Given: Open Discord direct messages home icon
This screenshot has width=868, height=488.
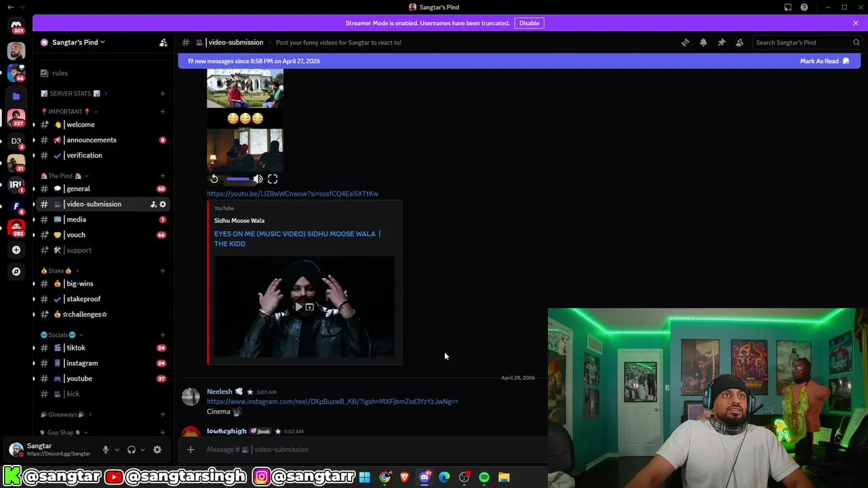Looking at the screenshot, I should [16, 24].
